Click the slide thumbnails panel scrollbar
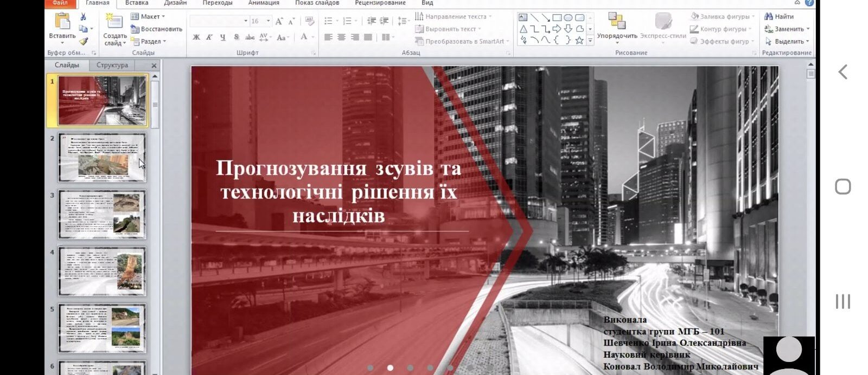 pos(155,105)
